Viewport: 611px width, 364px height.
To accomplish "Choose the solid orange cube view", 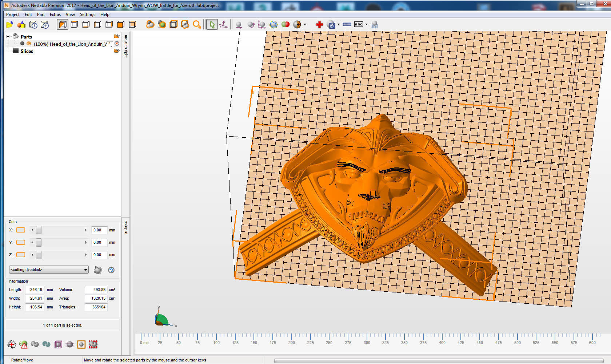I will [121, 24].
